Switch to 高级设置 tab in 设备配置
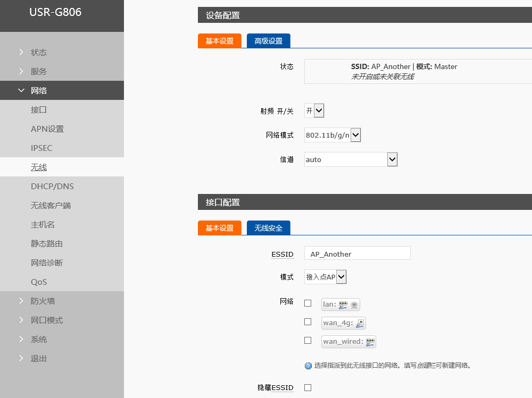 [x=268, y=41]
